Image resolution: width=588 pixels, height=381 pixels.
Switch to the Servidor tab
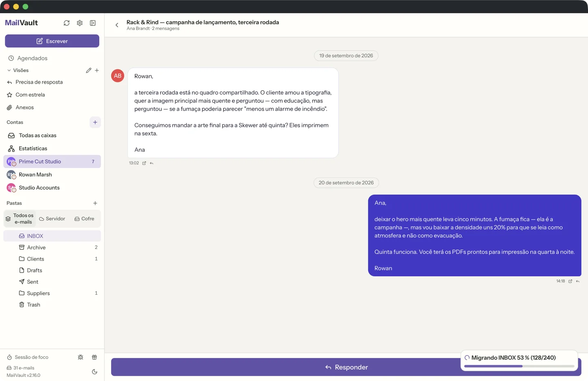[52, 219]
